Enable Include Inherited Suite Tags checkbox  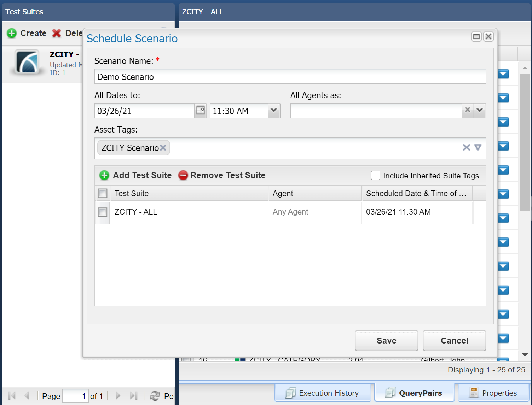click(x=375, y=175)
